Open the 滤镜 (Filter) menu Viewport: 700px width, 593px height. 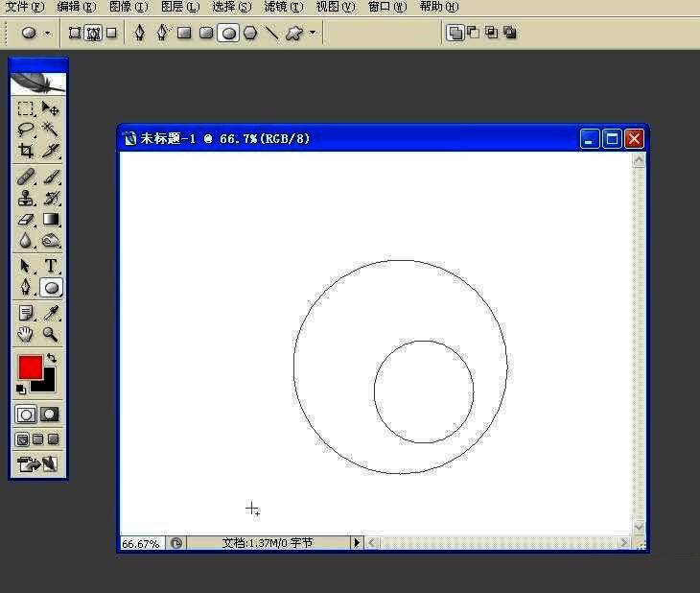coord(283,7)
